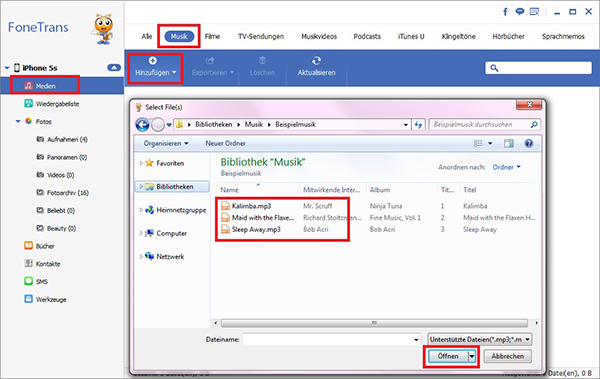Collapse the iPhone 5s device tree

pyautogui.click(x=7, y=68)
